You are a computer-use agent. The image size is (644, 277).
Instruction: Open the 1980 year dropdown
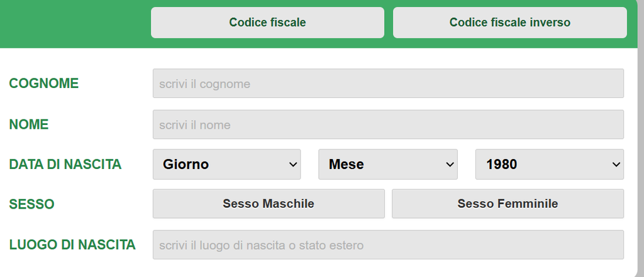(x=549, y=165)
